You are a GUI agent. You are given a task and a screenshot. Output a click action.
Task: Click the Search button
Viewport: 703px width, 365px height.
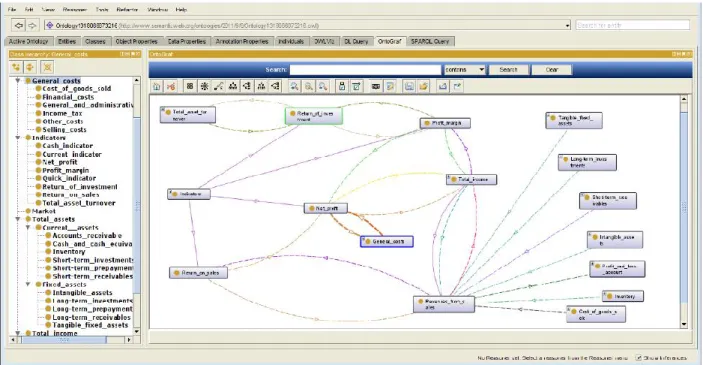click(x=508, y=70)
